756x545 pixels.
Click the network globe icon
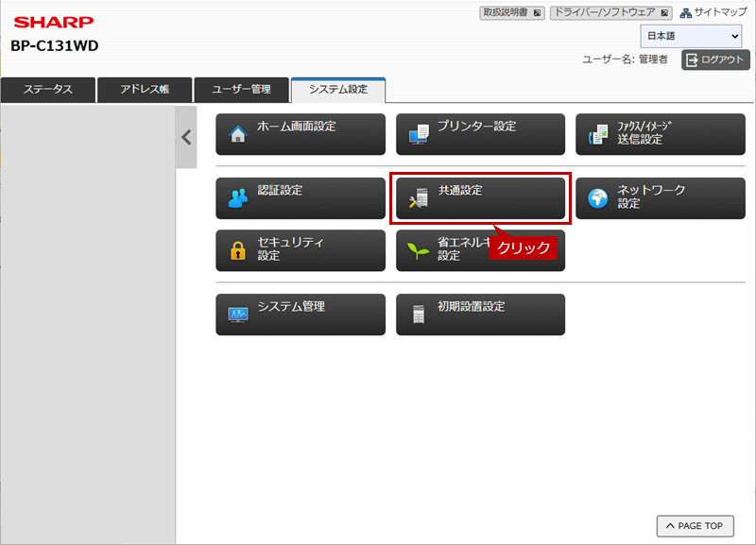click(x=598, y=198)
